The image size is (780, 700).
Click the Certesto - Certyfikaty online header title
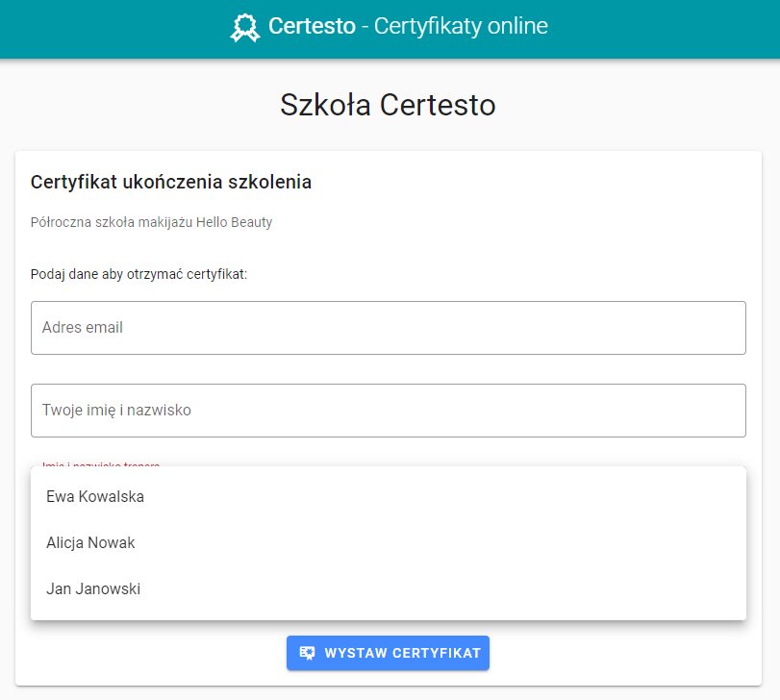(408, 26)
